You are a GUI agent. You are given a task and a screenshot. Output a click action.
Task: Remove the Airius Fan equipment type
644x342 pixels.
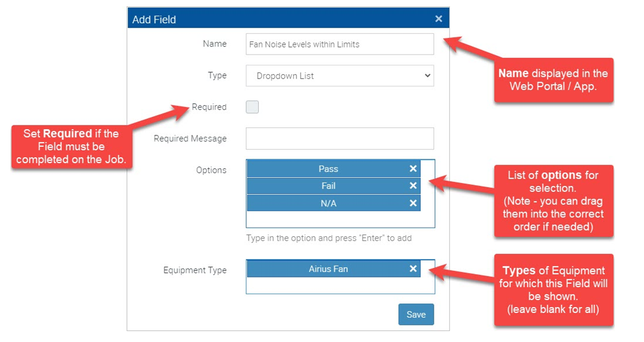pos(413,268)
